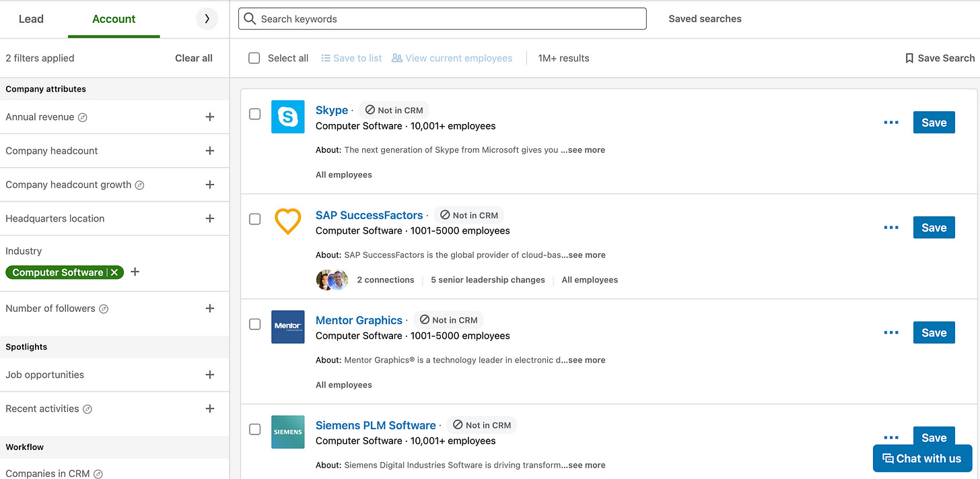This screenshot has width=980, height=479.
Task: Click the Mentor Graphics logo thumbnail
Action: (288, 327)
